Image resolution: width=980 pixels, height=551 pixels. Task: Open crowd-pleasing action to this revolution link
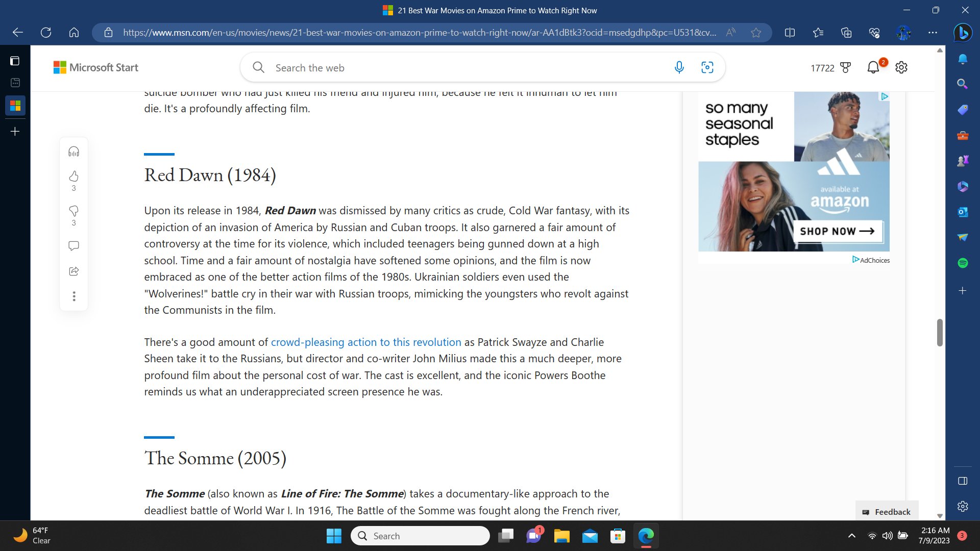[365, 342]
